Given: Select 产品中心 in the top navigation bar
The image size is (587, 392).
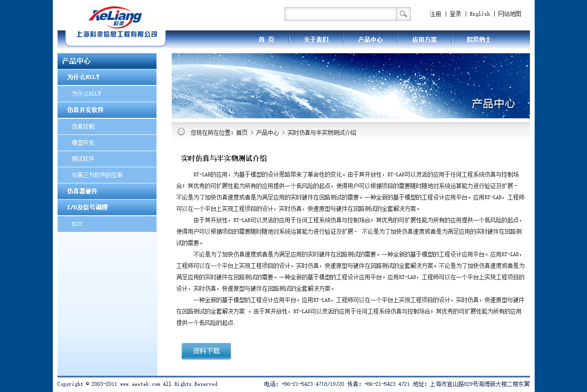Looking at the screenshot, I should (x=370, y=40).
